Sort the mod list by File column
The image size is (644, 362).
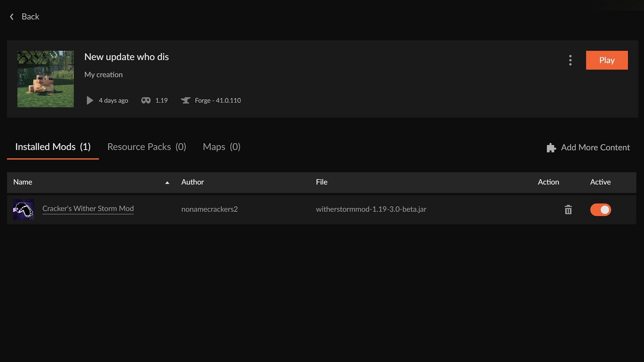click(321, 182)
